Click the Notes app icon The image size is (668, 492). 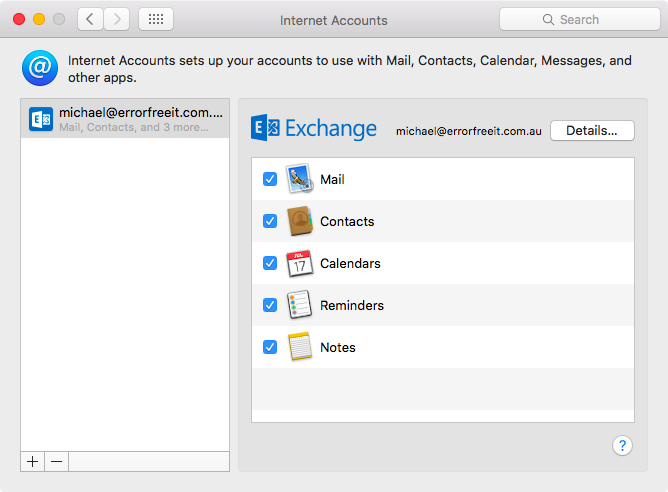[x=299, y=347]
